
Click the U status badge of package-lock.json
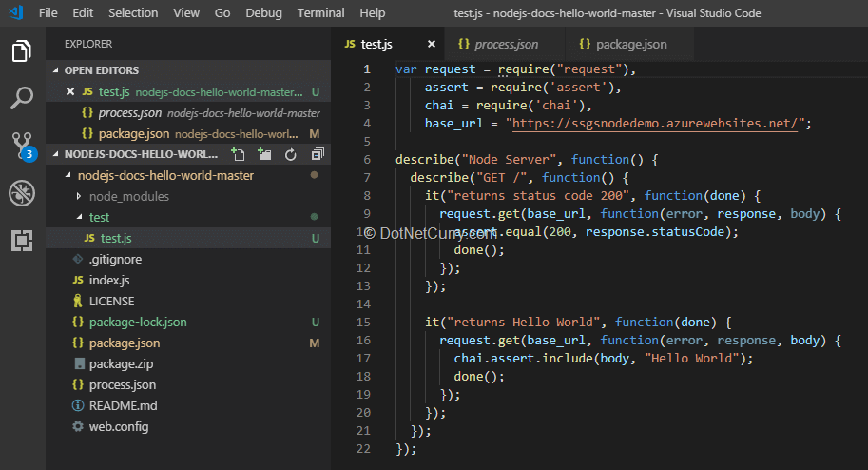(x=315, y=322)
